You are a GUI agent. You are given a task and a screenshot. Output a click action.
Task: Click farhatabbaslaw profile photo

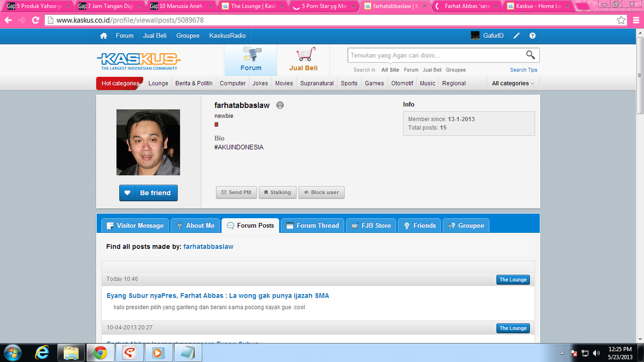click(148, 142)
